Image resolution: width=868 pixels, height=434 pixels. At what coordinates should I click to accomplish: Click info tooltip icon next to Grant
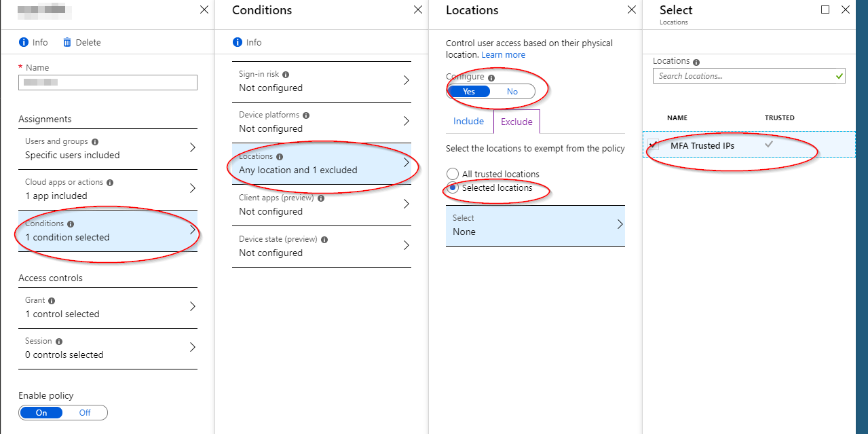[x=52, y=301]
